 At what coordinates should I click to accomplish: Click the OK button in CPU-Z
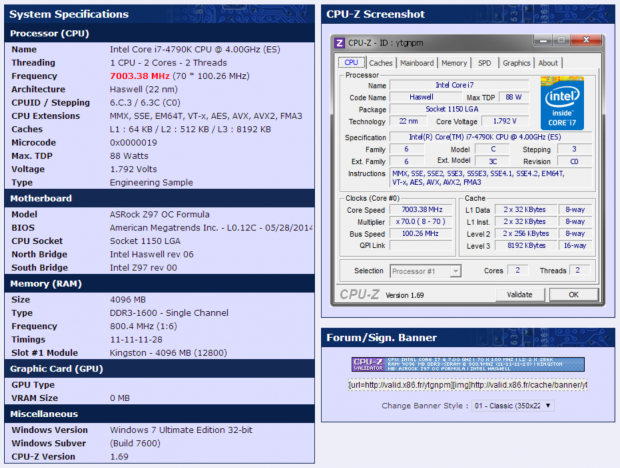click(573, 295)
